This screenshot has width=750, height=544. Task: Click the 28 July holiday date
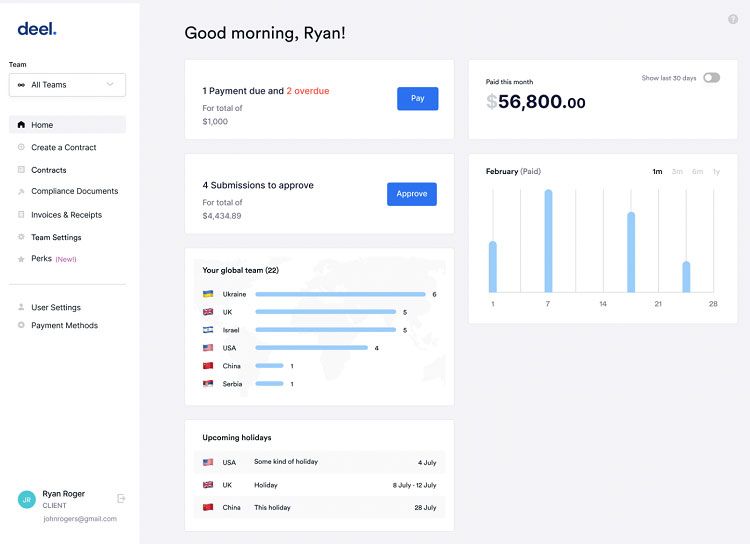[x=425, y=508]
